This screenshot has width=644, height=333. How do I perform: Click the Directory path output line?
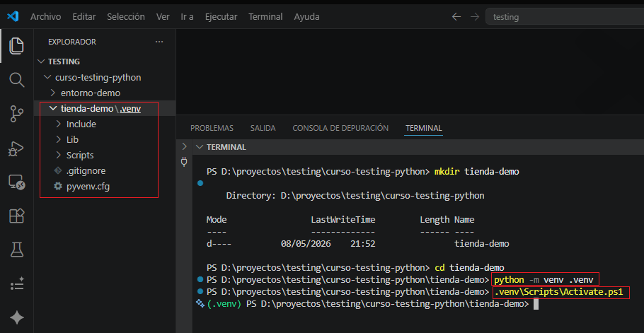pyautogui.click(x=355, y=196)
